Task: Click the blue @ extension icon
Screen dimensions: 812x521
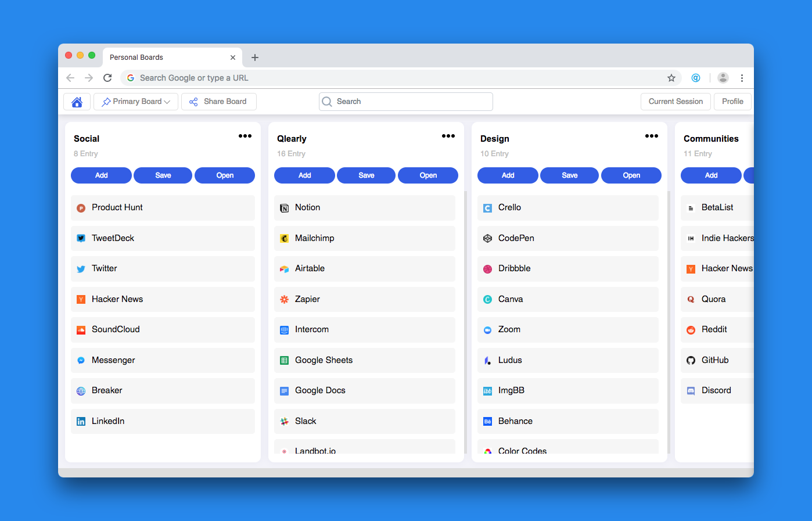Action: [x=696, y=78]
